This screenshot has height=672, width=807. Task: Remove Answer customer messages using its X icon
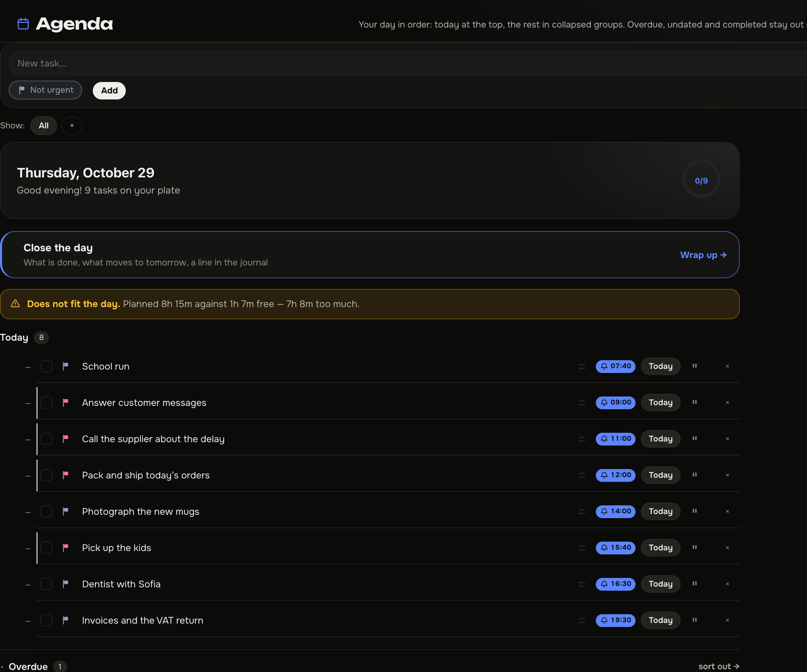tap(727, 403)
